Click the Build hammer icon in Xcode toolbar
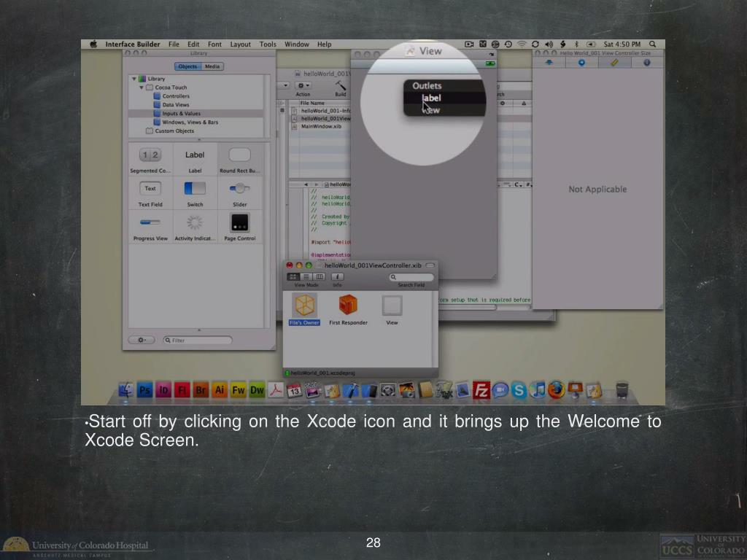The height and width of the screenshot is (560, 747). (x=341, y=85)
